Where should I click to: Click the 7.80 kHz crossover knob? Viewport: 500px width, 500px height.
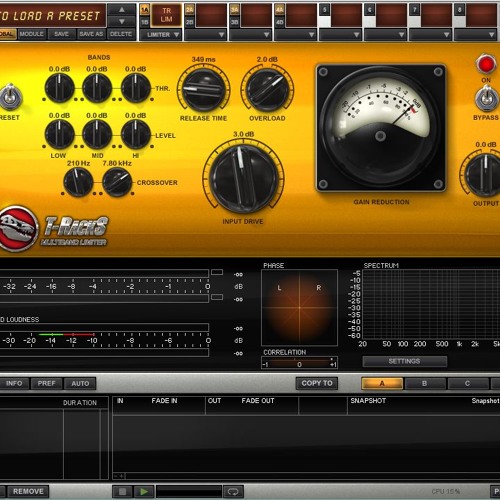click(x=117, y=182)
